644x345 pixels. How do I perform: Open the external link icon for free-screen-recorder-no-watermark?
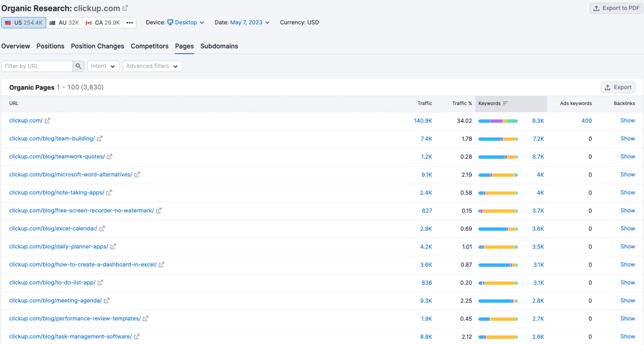click(159, 210)
